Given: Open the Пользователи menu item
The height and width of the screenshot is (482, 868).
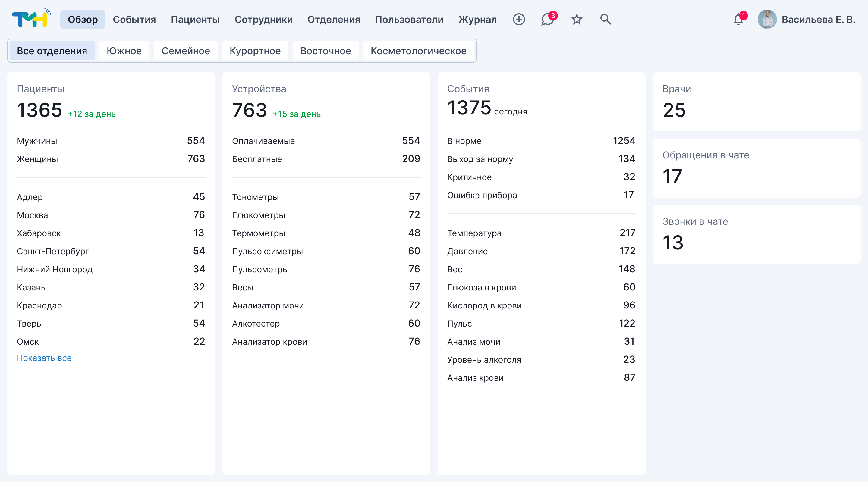Looking at the screenshot, I should pyautogui.click(x=409, y=20).
